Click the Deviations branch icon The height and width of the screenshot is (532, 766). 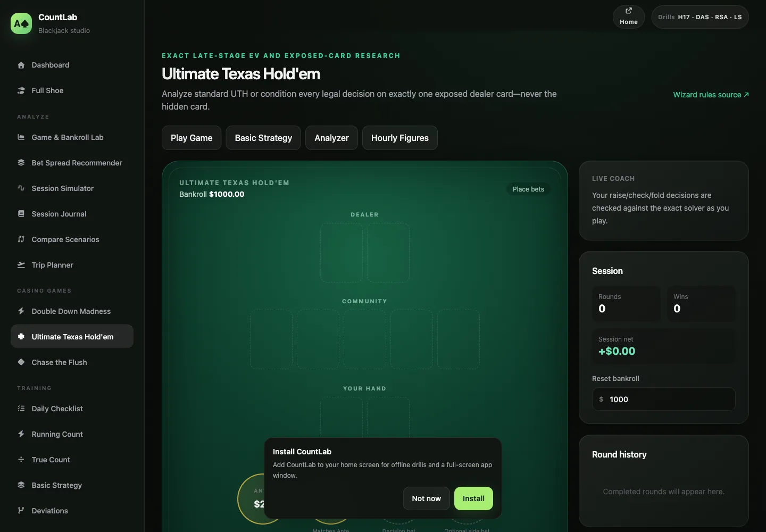coord(21,511)
